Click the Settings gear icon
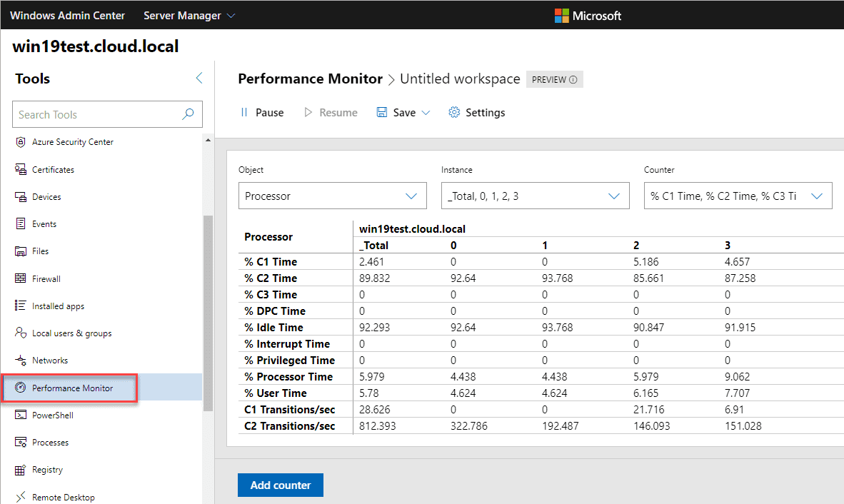Screen dimensions: 844x504 pos(454,113)
